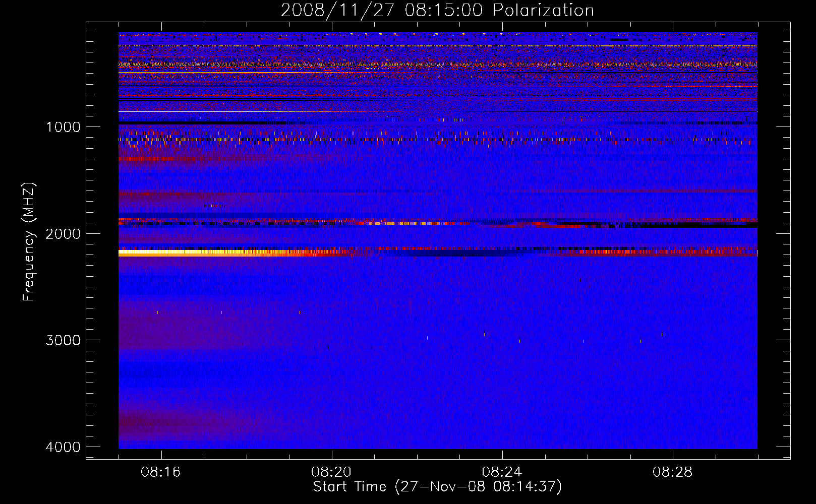The image size is (816, 504).
Task: Click the 08:16 time tick label
Action: pyautogui.click(x=161, y=472)
